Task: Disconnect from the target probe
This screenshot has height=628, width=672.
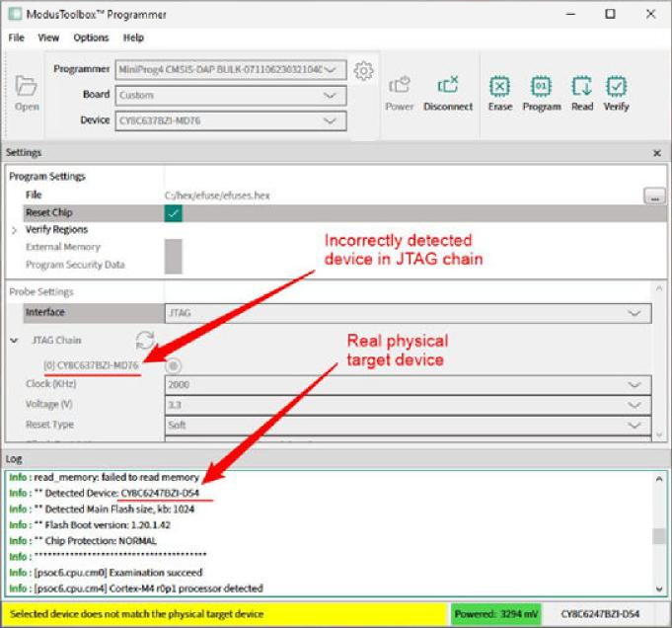Action: (448, 94)
